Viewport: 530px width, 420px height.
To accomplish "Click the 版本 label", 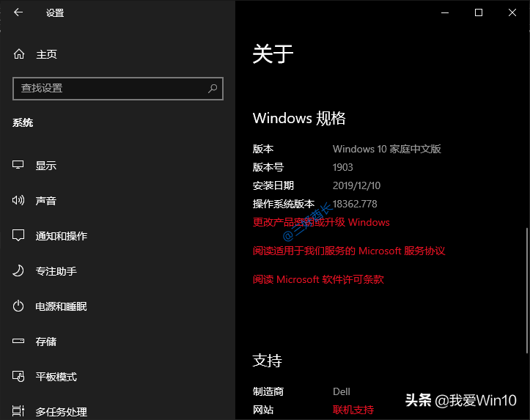I will 263,149.
